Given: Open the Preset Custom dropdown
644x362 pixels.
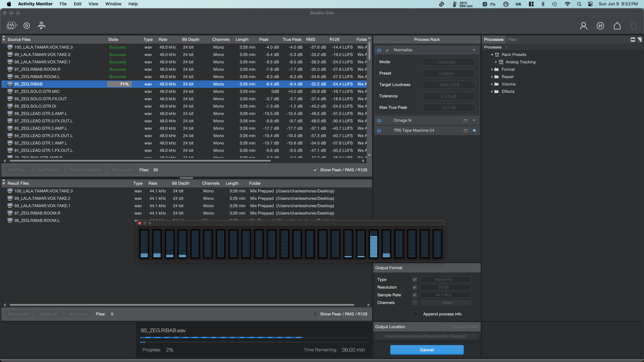Looking at the screenshot, I should tap(448, 73).
